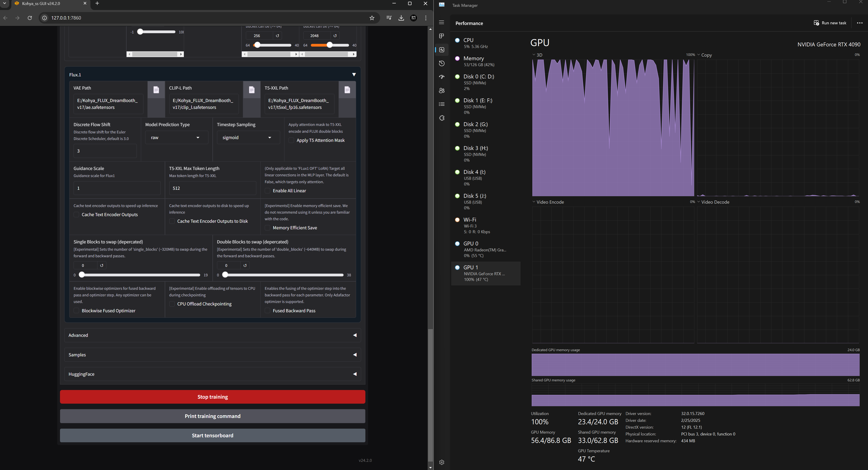This screenshot has height=470, width=868.
Task: Open Task Manager Services icon
Action: point(442,118)
